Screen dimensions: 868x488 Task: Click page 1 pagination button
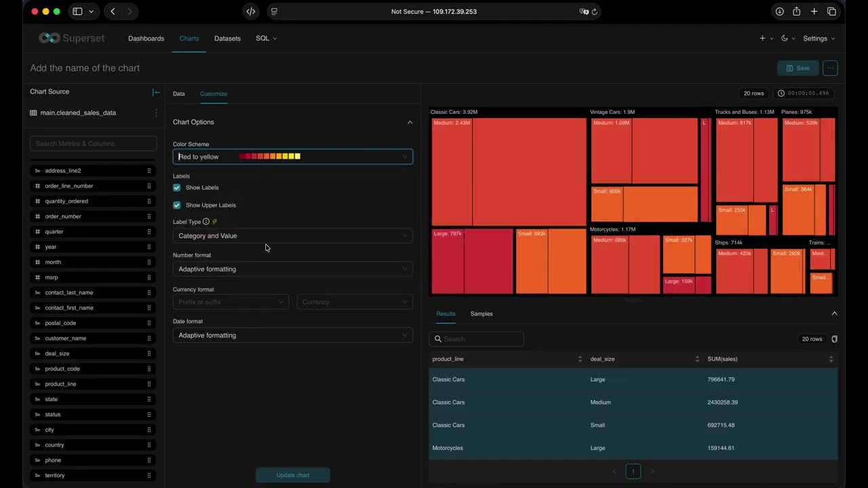pos(633,471)
